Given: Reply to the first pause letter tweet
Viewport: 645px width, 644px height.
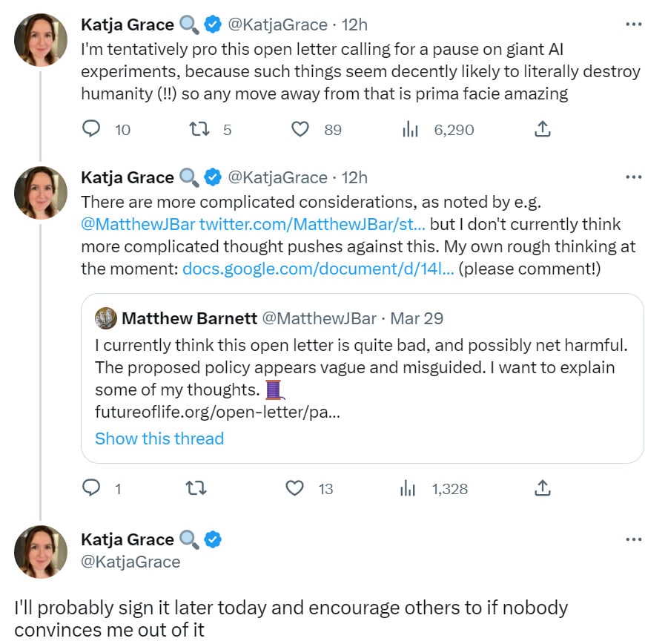Looking at the screenshot, I should (x=91, y=129).
